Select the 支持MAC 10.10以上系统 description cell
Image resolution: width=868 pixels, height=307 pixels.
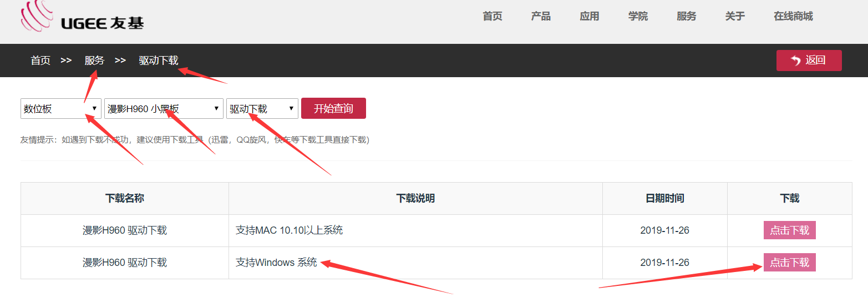(415, 230)
